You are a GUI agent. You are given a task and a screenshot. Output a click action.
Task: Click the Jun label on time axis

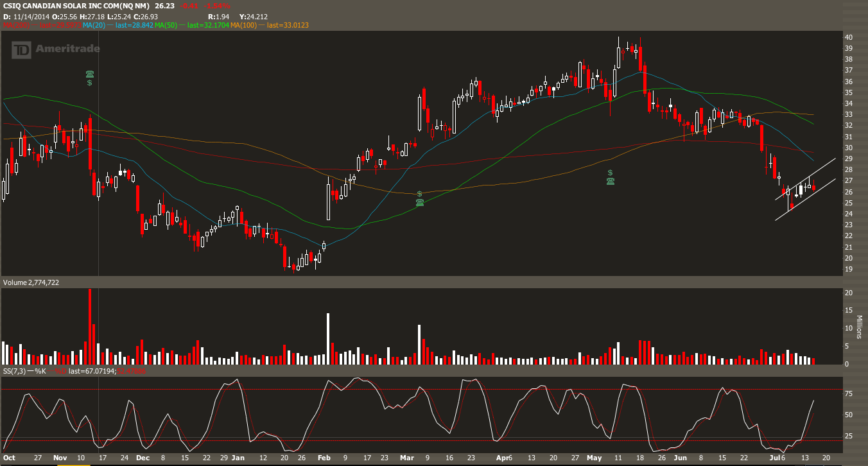681,459
